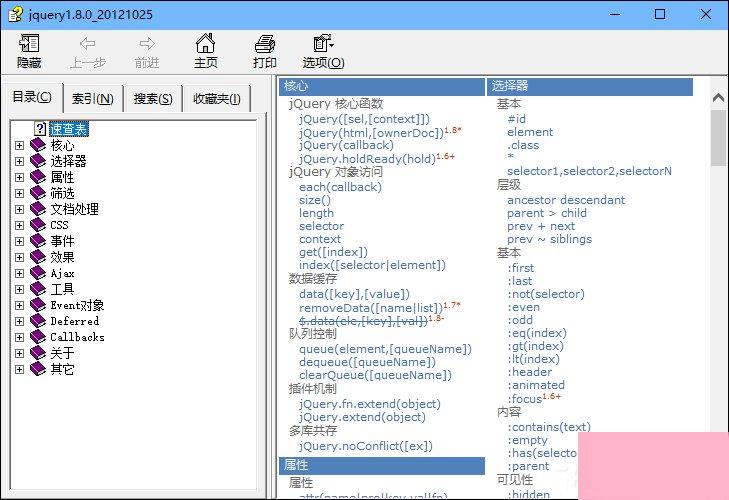This screenshot has width=729, height=500.
Task: Expand the 其它 tree node
Action: point(19,369)
